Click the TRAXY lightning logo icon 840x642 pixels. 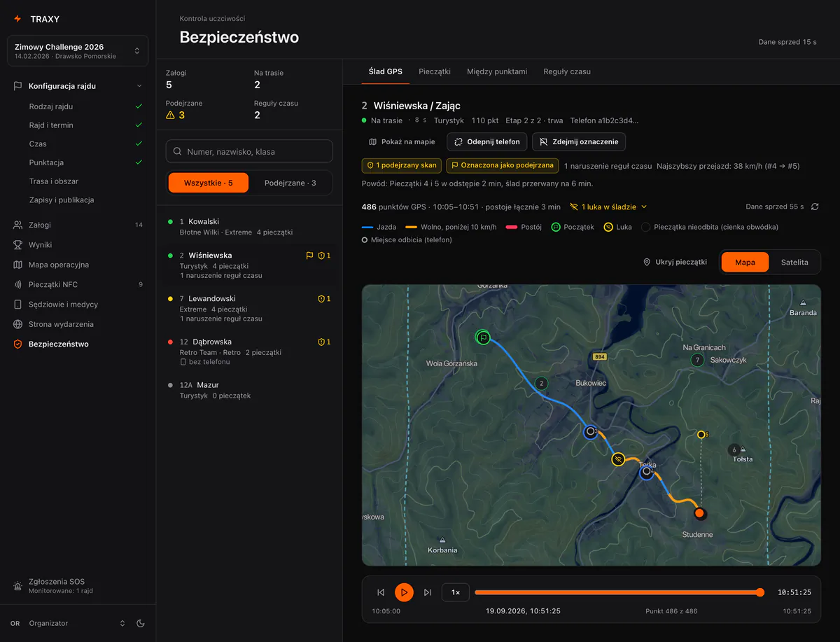click(17, 19)
